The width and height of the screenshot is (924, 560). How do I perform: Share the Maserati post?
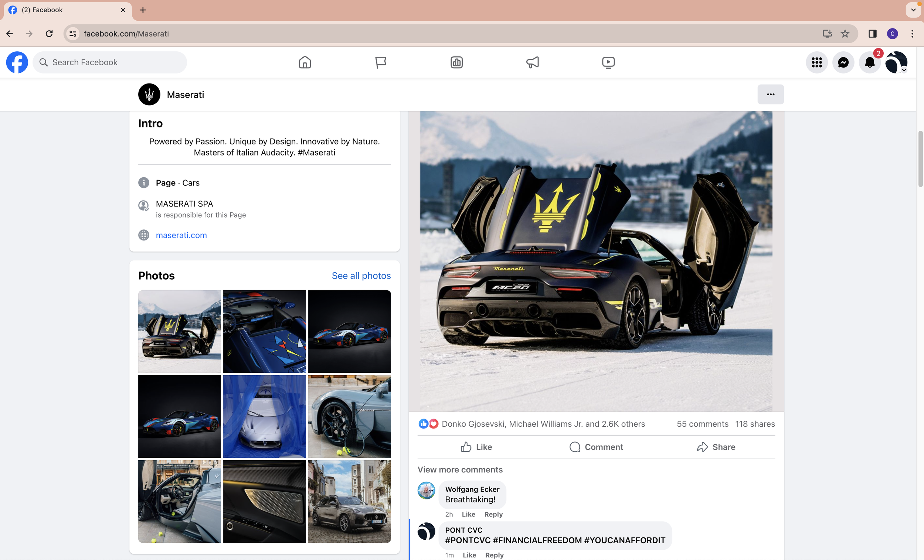point(716,447)
